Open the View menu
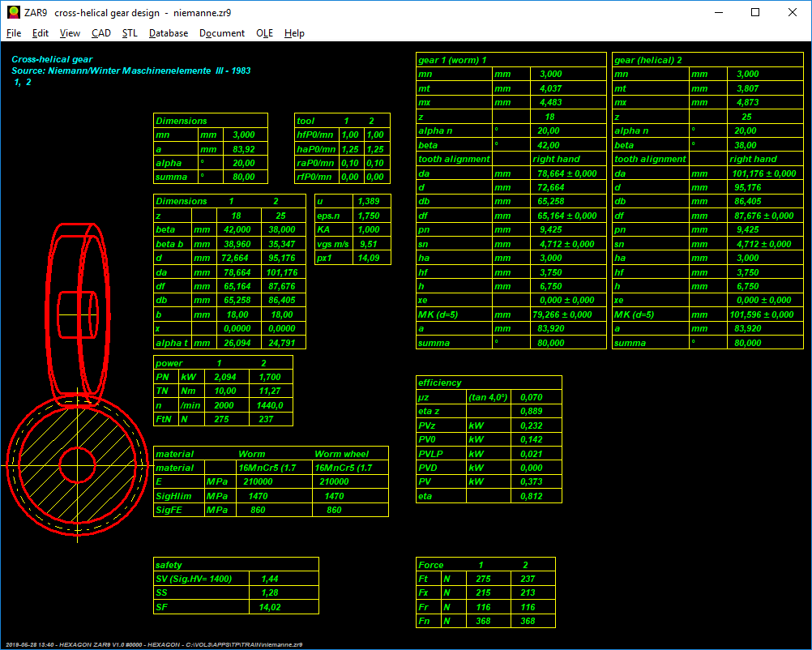 pyautogui.click(x=70, y=33)
